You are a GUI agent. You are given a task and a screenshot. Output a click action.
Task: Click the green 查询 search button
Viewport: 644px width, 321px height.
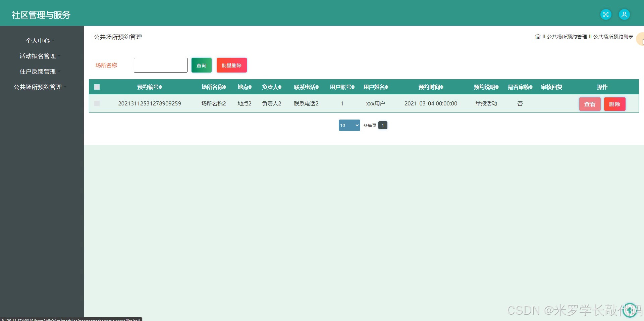click(x=201, y=65)
